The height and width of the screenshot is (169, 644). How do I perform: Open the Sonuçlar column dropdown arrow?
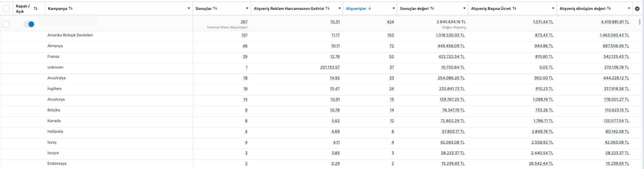coord(247,9)
